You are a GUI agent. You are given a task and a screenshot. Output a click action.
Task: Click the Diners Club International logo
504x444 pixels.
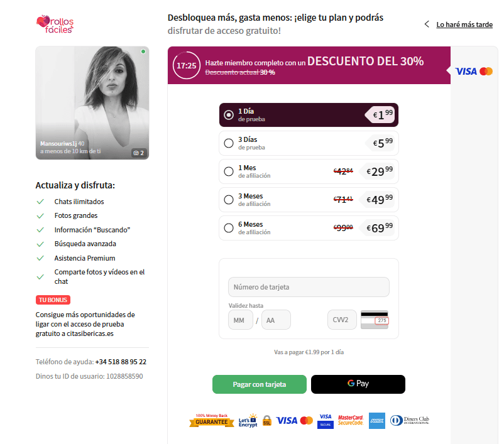pos(410,420)
